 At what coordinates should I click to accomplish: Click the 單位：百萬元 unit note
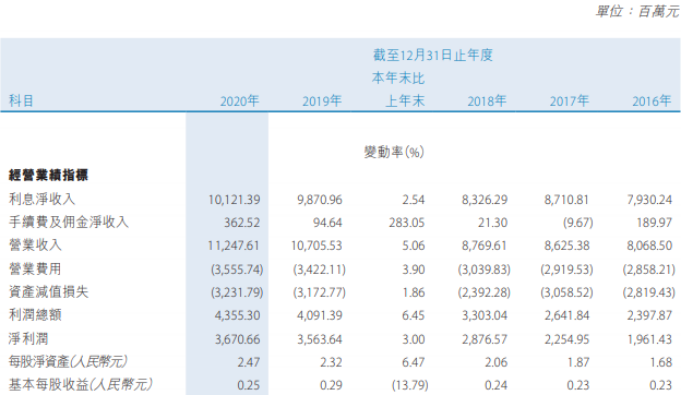pyautogui.click(x=637, y=11)
